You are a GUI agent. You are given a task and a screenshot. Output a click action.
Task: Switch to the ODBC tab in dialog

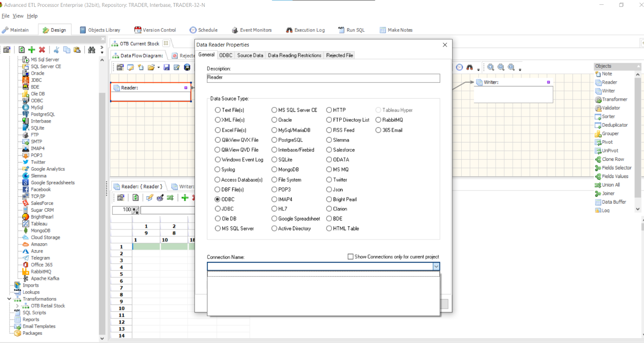click(226, 55)
